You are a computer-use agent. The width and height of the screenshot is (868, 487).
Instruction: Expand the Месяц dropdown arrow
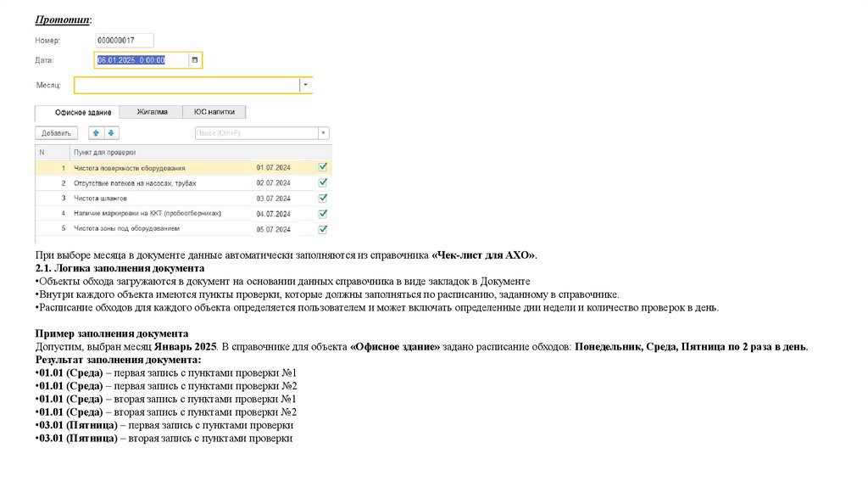305,85
